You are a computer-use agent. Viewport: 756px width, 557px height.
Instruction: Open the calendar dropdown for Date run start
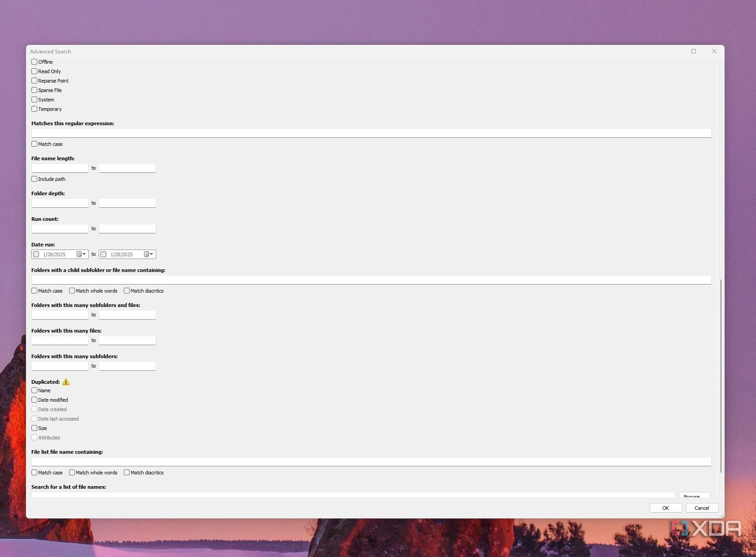coord(81,254)
